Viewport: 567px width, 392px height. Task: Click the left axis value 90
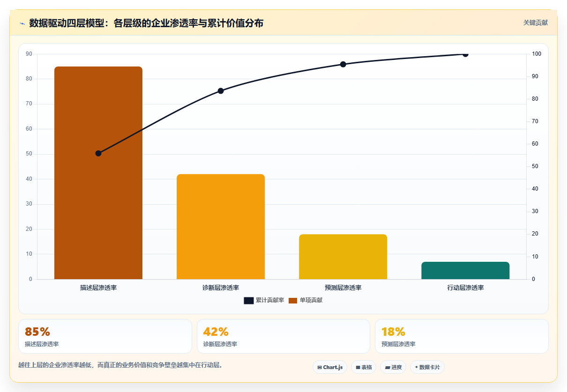click(29, 54)
